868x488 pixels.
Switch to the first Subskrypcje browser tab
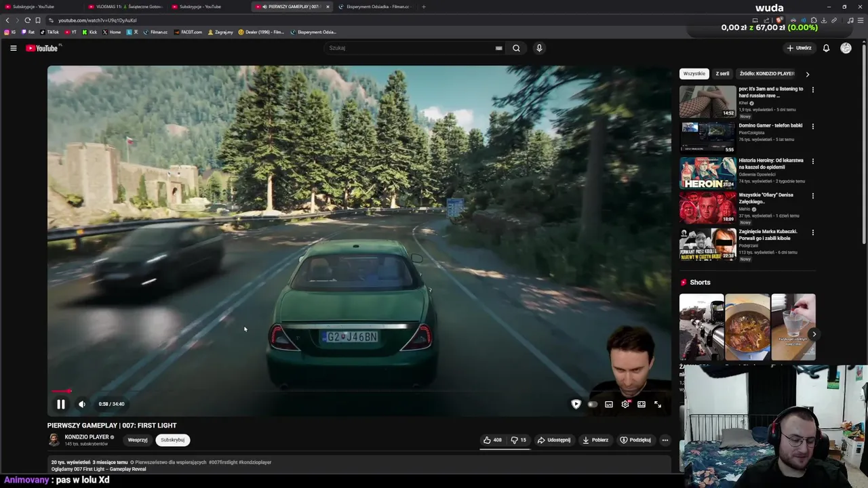[x=42, y=7]
